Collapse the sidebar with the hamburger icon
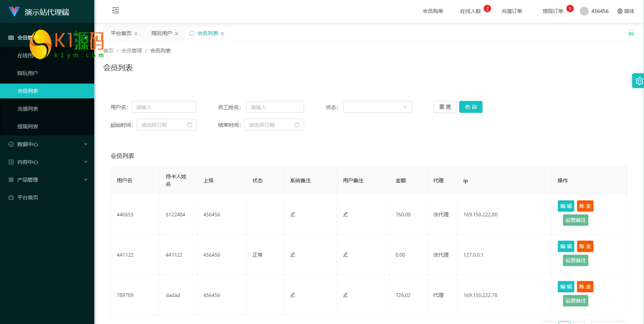644x324 pixels. [x=116, y=10]
